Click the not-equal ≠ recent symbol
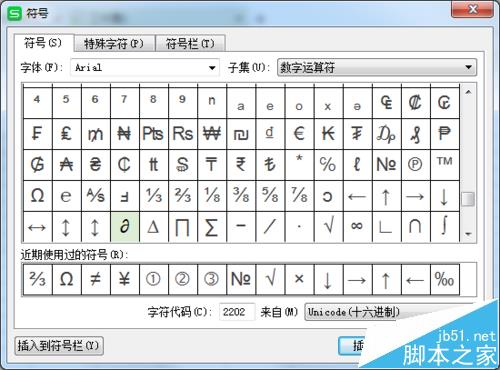Screen dimensions: 500x370 pos(96,279)
